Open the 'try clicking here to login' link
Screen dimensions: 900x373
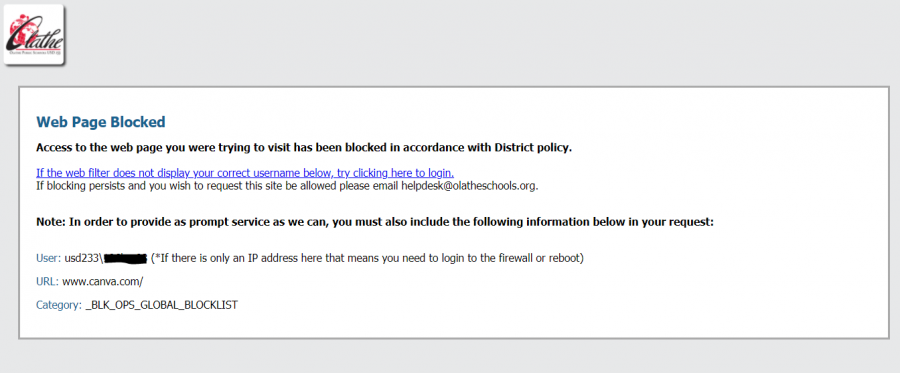click(245, 173)
